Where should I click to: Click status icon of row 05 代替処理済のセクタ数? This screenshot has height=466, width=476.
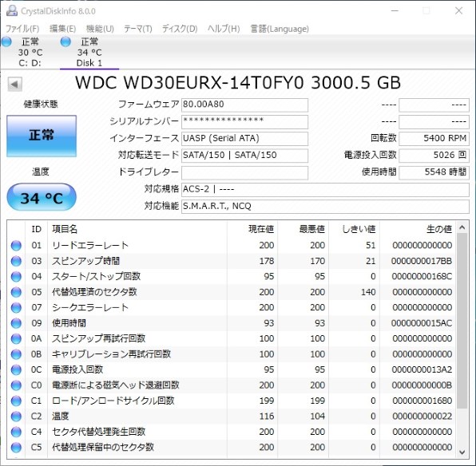(x=16, y=292)
